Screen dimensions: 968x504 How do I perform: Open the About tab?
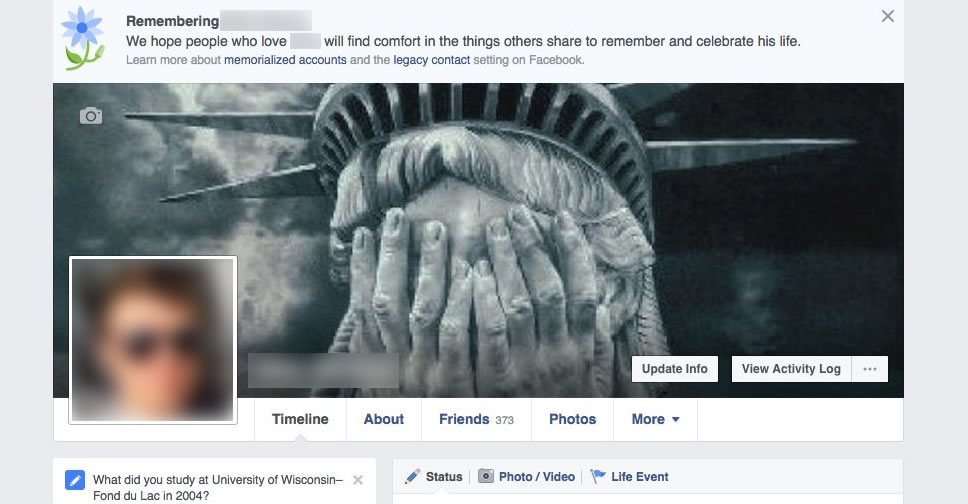[383, 419]
